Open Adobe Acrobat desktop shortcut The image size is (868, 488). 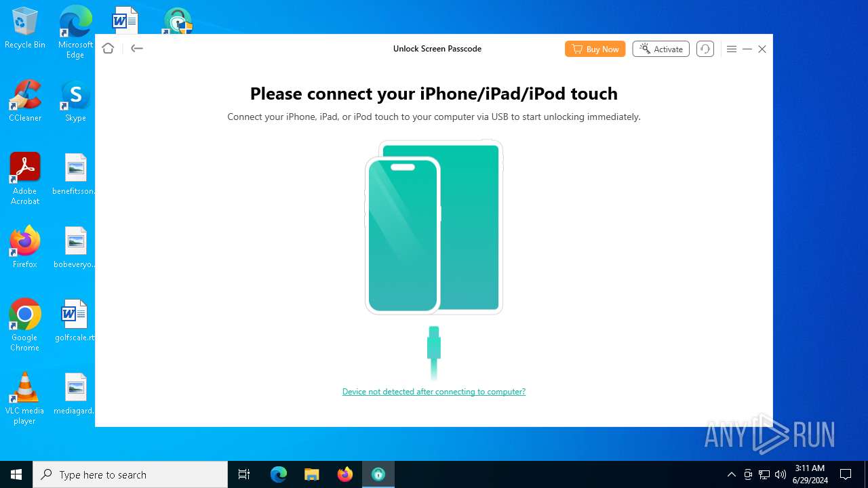(25, 179)
